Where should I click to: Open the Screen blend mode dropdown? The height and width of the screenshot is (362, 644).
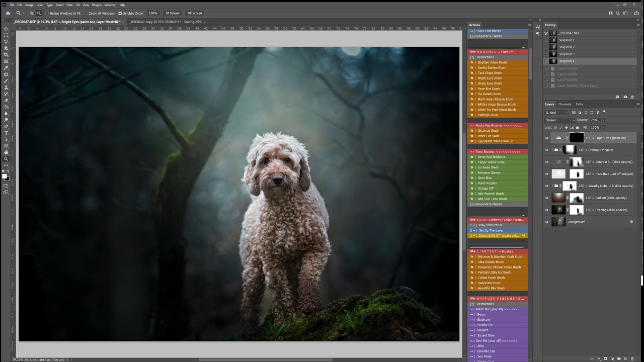tap(560, 120)
